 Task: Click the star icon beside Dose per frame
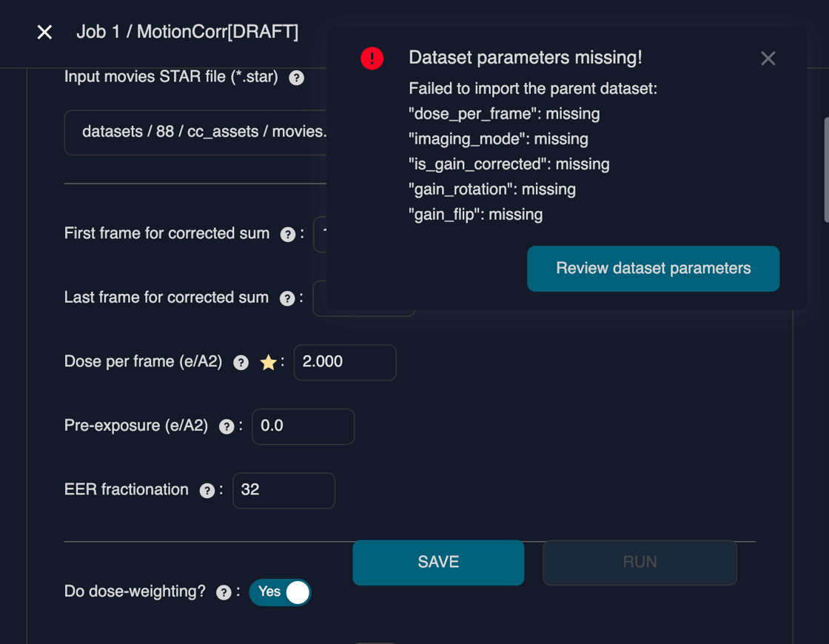(268, 363)
